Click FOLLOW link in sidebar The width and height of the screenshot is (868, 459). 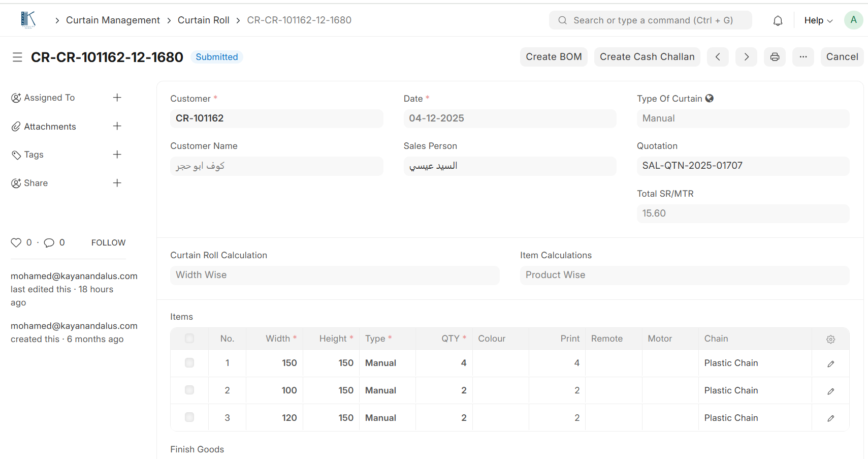click(108, 242)
